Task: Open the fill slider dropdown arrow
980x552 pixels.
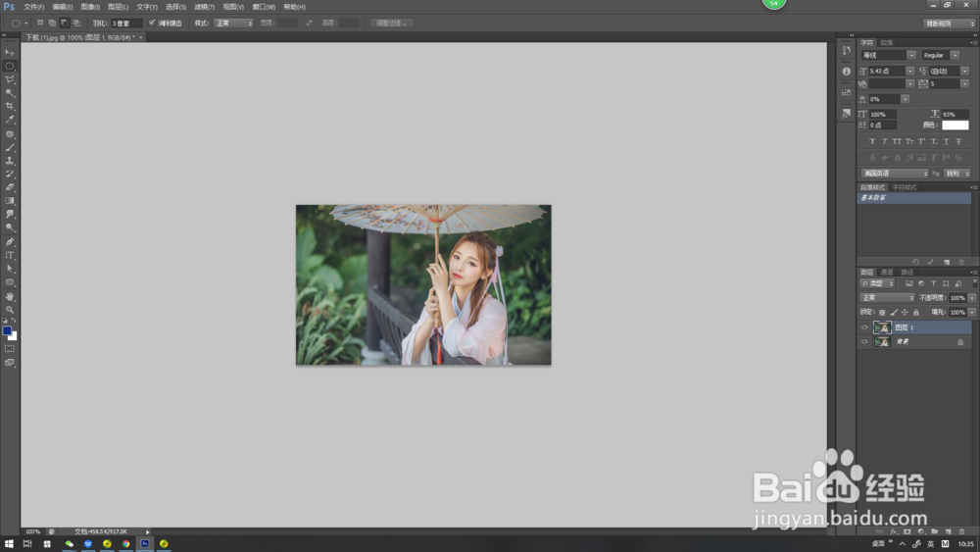Action: [x=972, y=313]
